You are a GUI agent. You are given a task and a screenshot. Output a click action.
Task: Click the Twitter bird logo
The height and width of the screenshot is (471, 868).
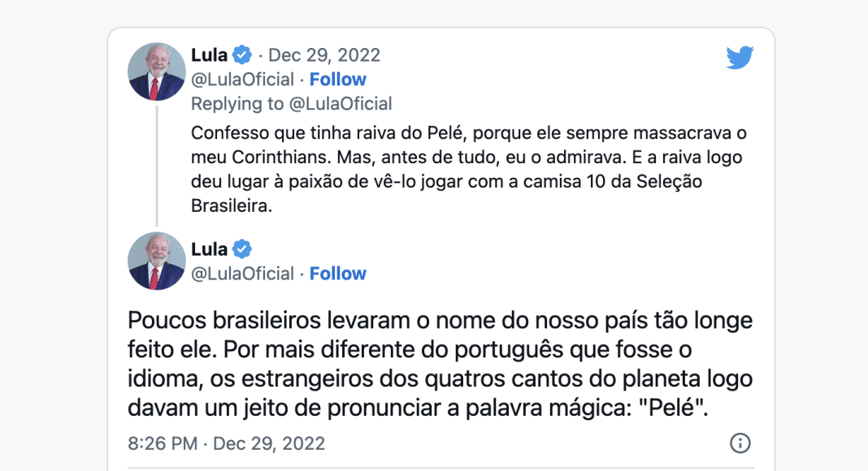point(740,58)
